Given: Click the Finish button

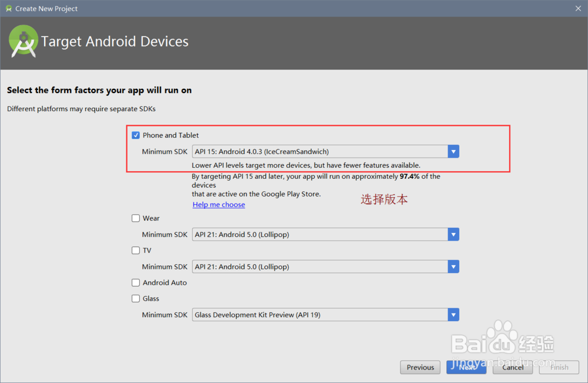Looking at the screenshot, I should [559, 368].
